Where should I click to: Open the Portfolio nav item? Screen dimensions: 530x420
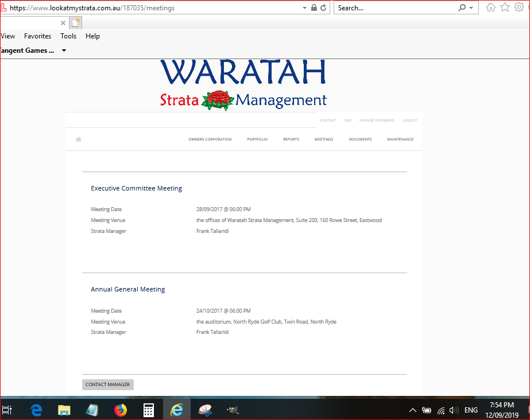coord(257,139)
